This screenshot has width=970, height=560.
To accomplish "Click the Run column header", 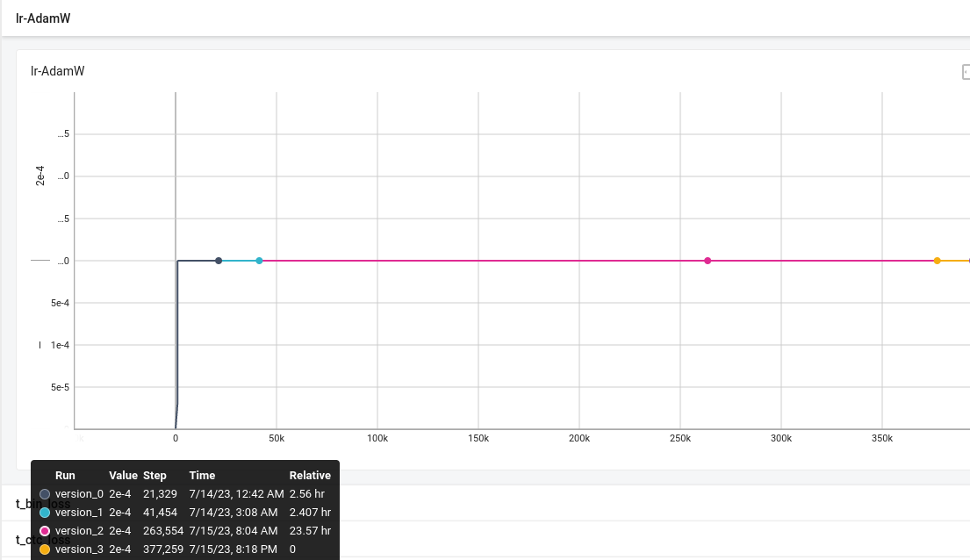I will tap(65, 475).
